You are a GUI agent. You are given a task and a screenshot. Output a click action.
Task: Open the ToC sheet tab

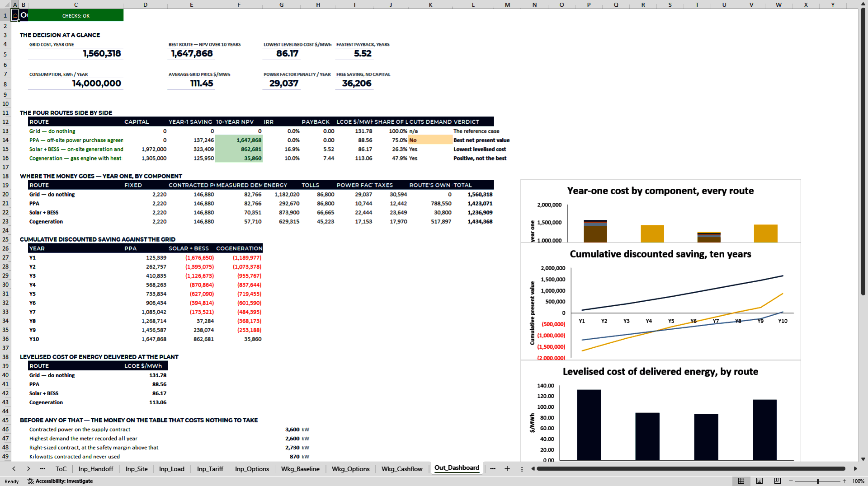[x=61, y=469]
